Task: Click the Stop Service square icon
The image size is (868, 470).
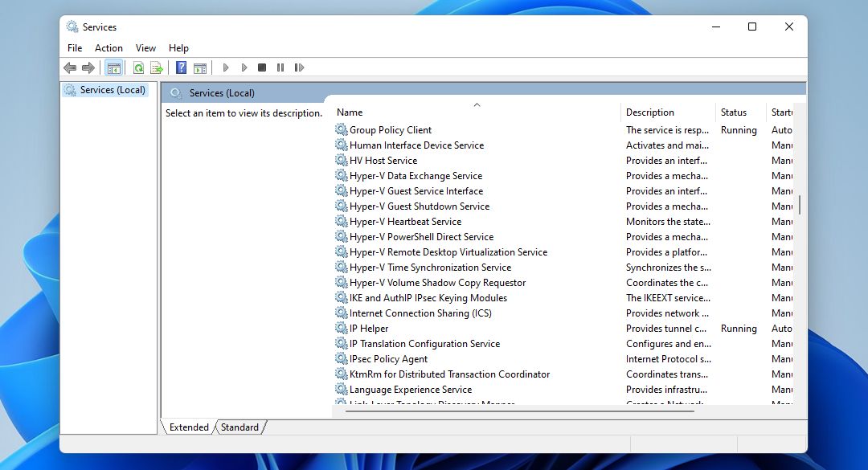Action: pos(262,67)
